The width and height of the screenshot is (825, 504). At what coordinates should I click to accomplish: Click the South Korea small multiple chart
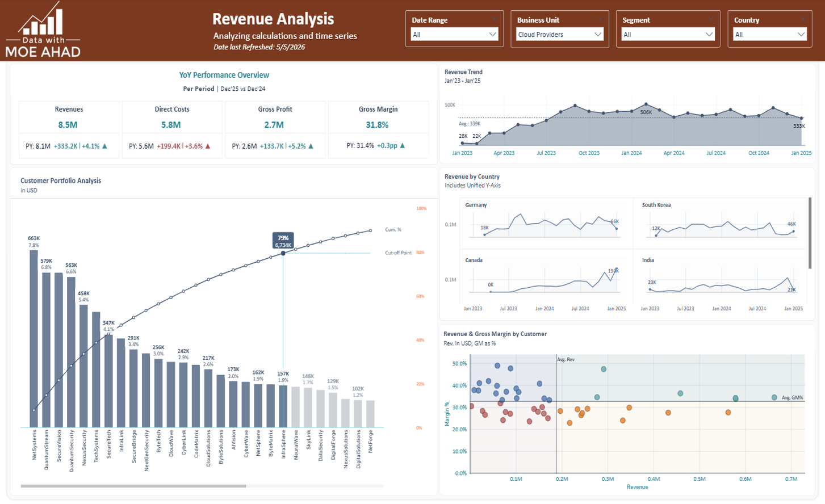tap(719, 222)
